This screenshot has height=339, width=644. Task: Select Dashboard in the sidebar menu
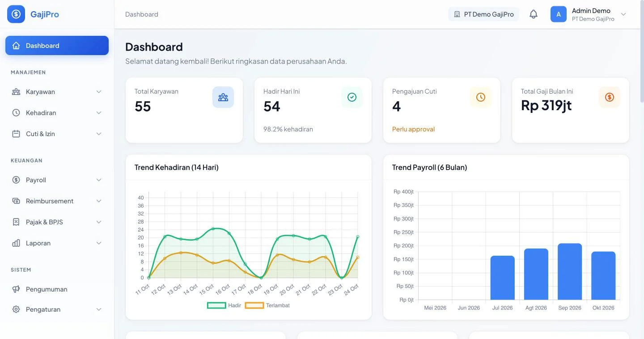[57, 46]
